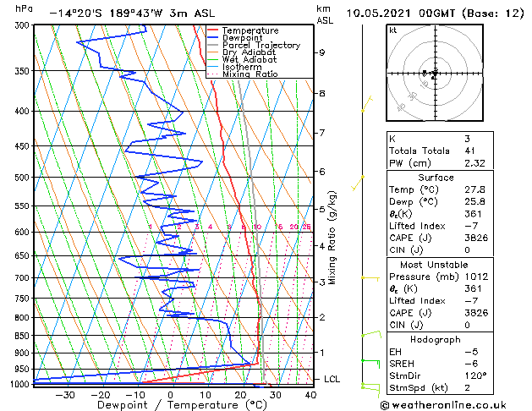
Task: Click the wind barb near 850 hPa
Action: 370,335
